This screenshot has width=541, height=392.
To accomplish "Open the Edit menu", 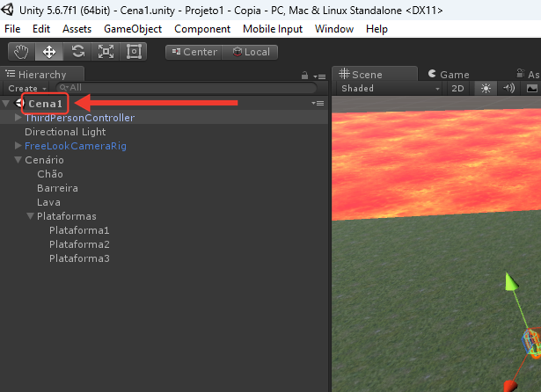I will (41, 29).
